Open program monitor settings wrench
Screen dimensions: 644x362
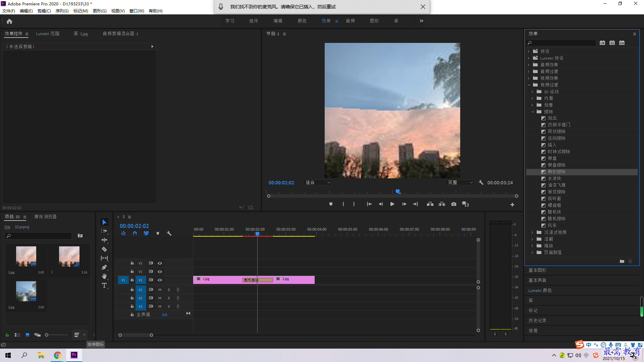click(x=481, y=183)
